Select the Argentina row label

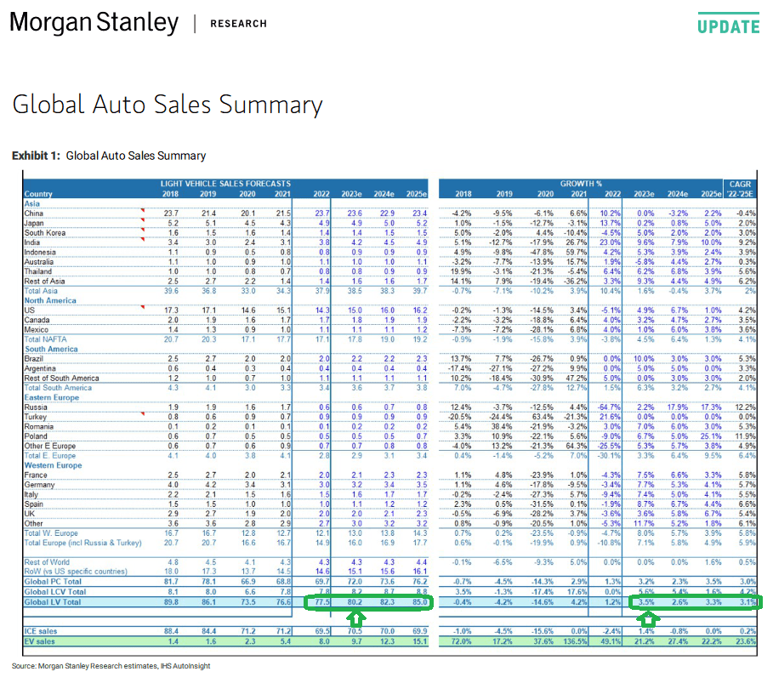(x=40, y=368)
